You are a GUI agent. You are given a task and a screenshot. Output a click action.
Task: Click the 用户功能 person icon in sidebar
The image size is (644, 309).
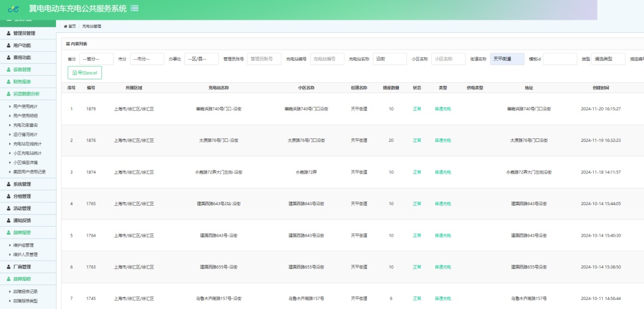pyautogui.click(x=9, y=45)
